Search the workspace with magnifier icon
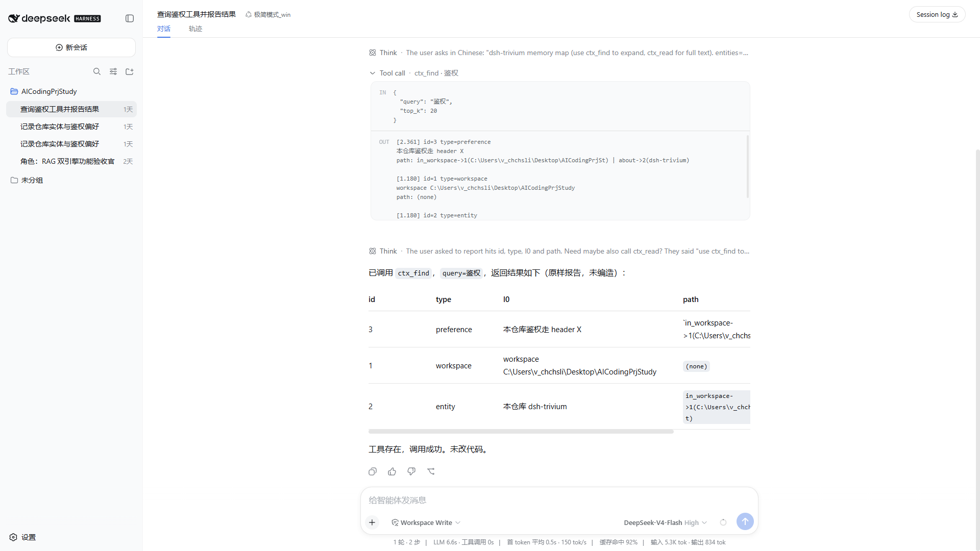 [97, 71]
